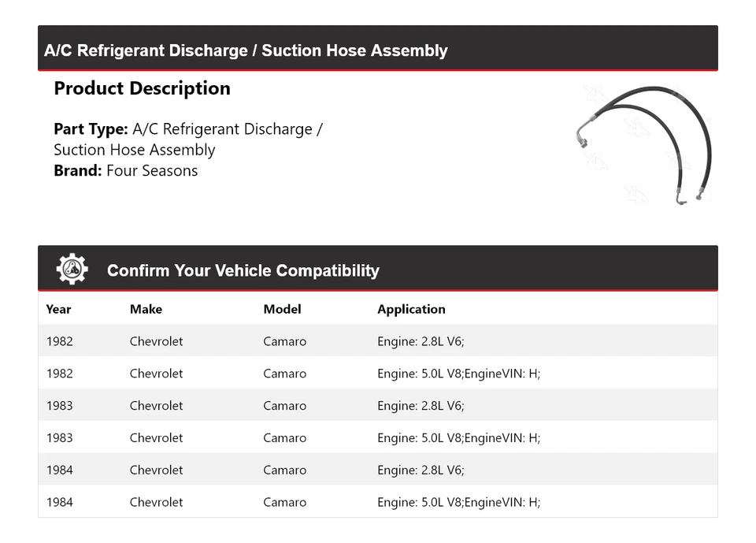The height and width of the screenshot is (543, 756).
Task: Click Confirm Your Vehicle Compatibility heading
Action: point(243,270)
